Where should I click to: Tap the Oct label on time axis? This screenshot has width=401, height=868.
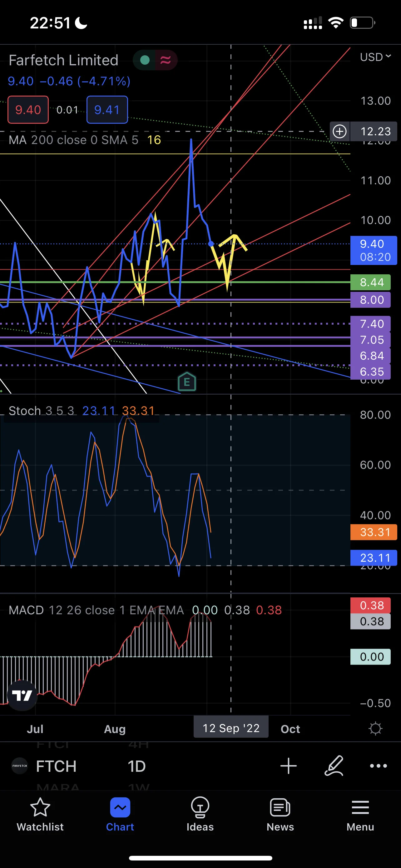point(290,729)
